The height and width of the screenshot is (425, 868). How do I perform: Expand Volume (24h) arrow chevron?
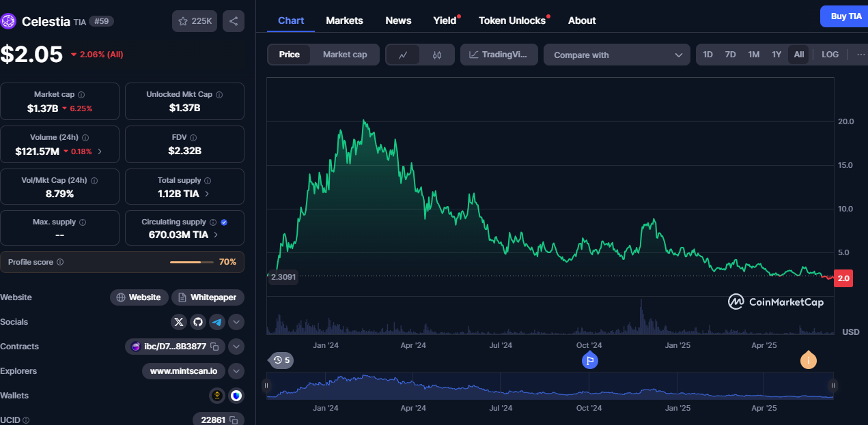[x=100, y=151]
